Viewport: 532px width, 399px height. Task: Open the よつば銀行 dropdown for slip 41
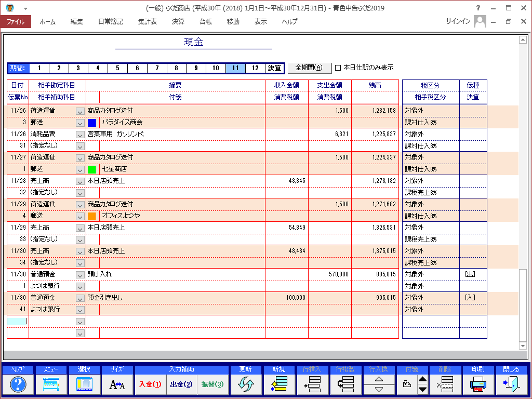click(80, 310)
